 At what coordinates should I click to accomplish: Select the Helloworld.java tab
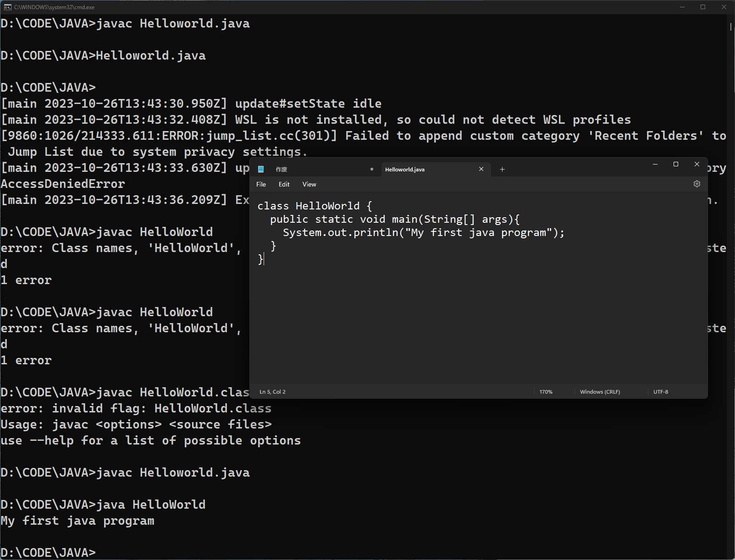436,169
